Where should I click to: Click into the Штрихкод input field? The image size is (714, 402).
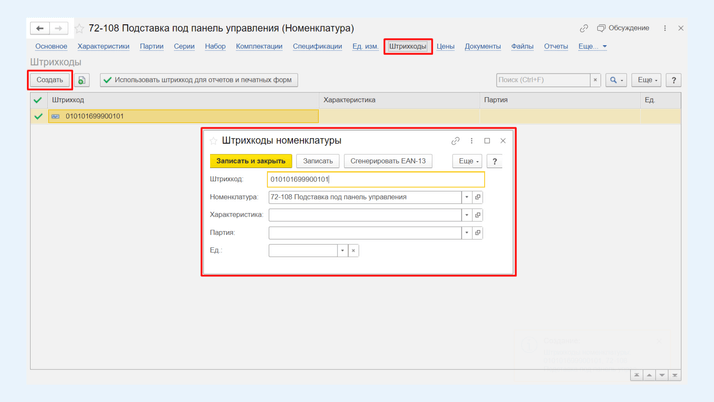376,179
